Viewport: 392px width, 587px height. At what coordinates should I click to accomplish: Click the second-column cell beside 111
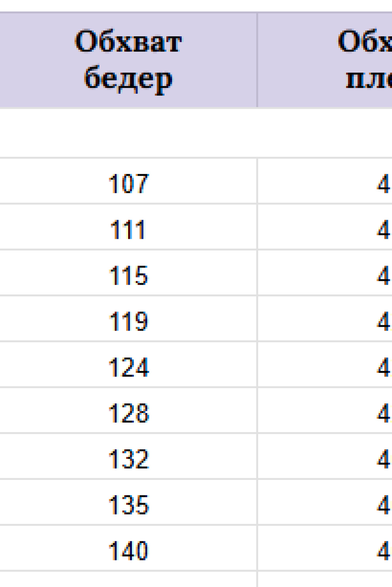(x=325, y=227)
